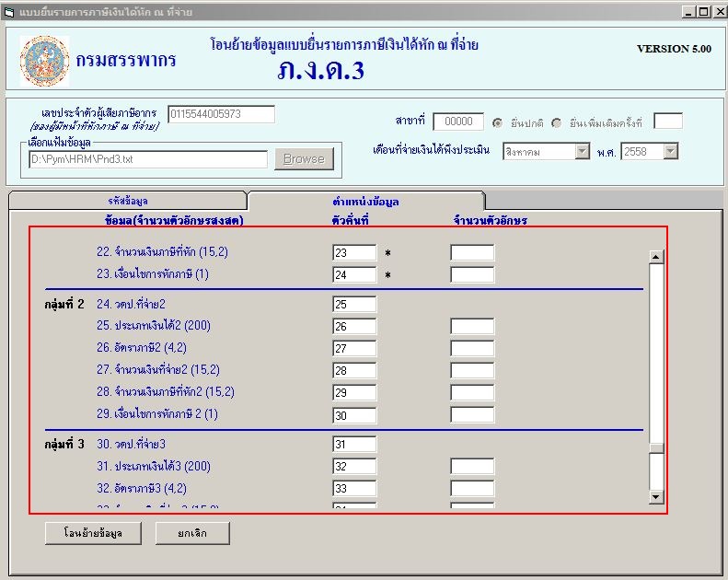Click the Revenue Department logo
Screen dimensions: 728x580
coord(44,62)
